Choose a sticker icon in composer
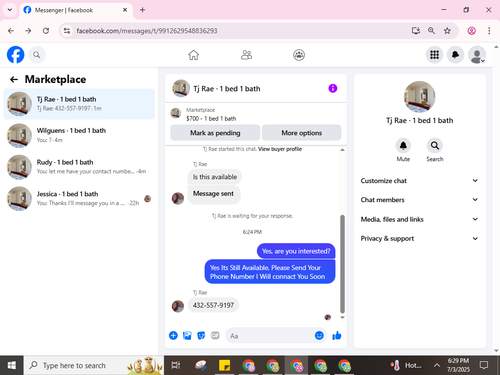The height and width of the screenshot is (375, 500). coord(201,335)
